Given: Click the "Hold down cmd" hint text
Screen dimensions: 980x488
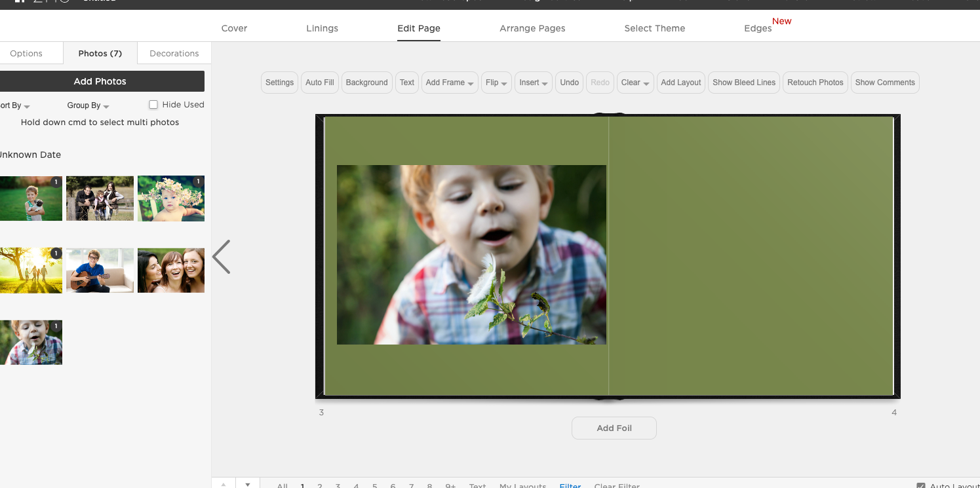Looking at the screenshot, I should point(100,122).
